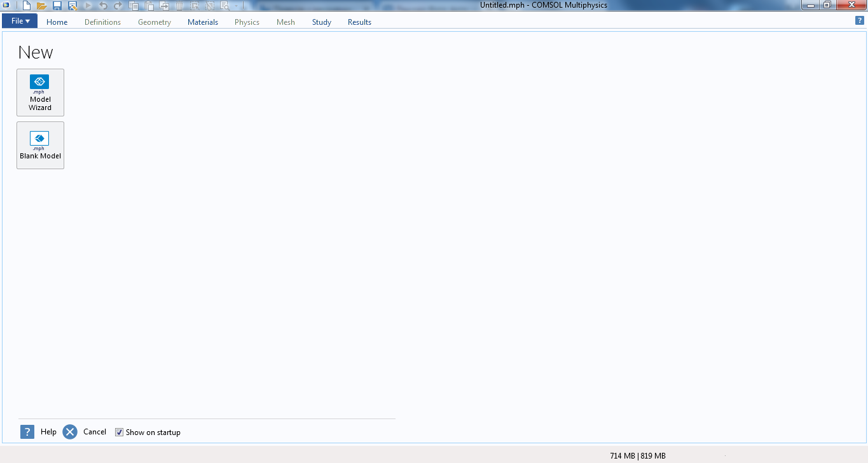Click the crossed-out dashed selection box icon
Viewport: 868px width, 463px height.
click(210, 6)
